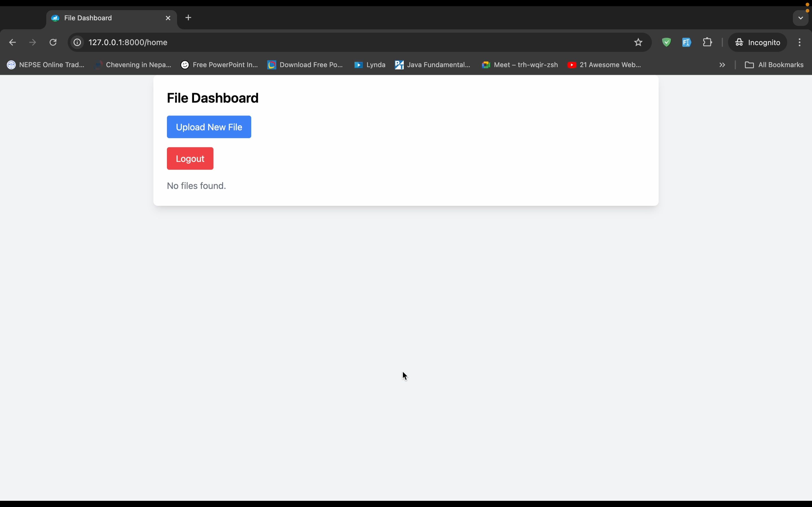Click the bookmark star icon

[638, 42]
